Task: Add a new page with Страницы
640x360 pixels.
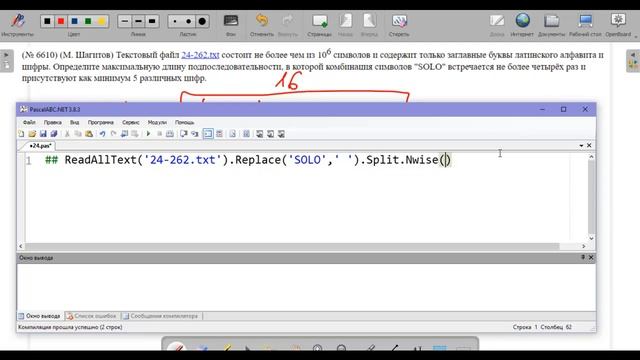Action: click(320, 24)
